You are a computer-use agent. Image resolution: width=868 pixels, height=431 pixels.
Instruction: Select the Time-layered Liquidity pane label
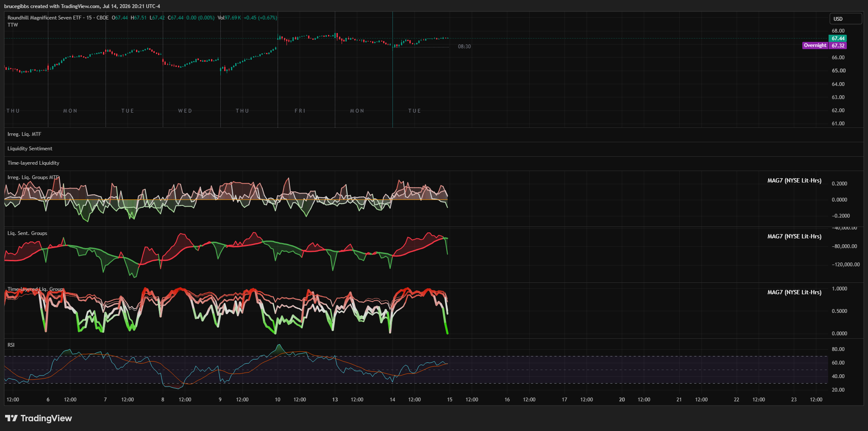(x=33, y=163)
